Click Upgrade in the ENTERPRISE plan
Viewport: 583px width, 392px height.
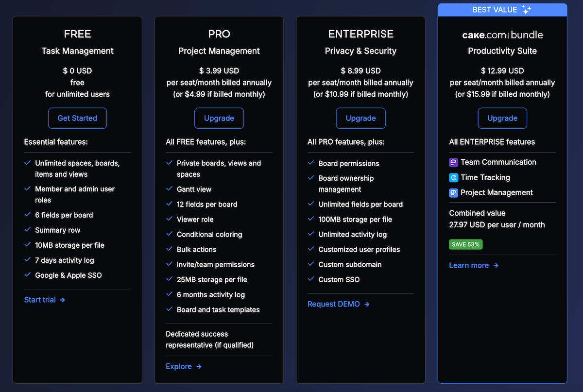360,118
